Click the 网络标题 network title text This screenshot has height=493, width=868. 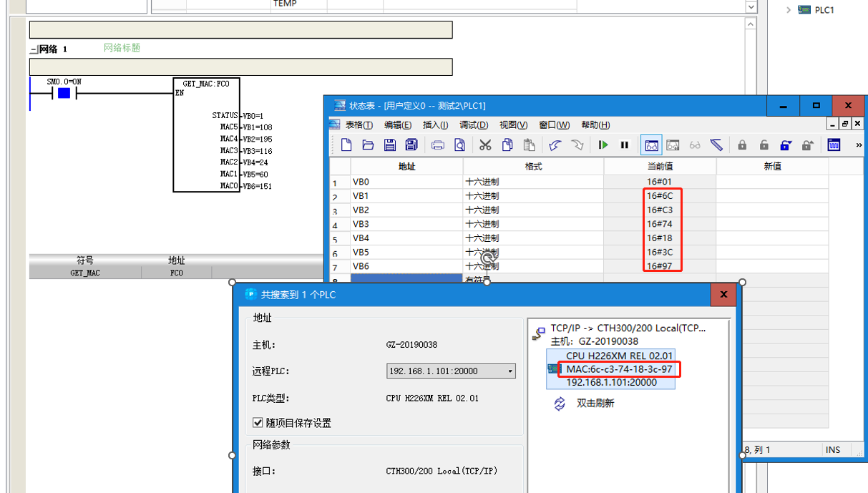[x=122, y=48]
